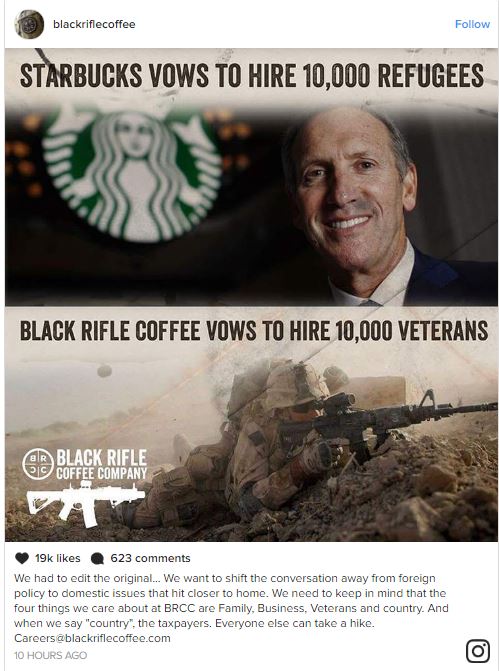Click the circular BRCC emblem
Screen dimensions: 499x671
(38, 464)
